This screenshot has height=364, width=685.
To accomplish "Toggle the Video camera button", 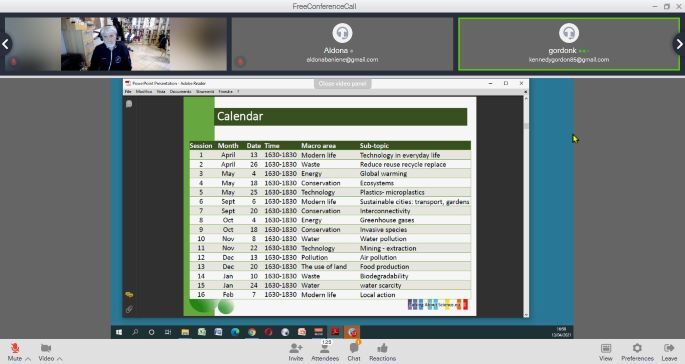I will [x=46, y=352].
